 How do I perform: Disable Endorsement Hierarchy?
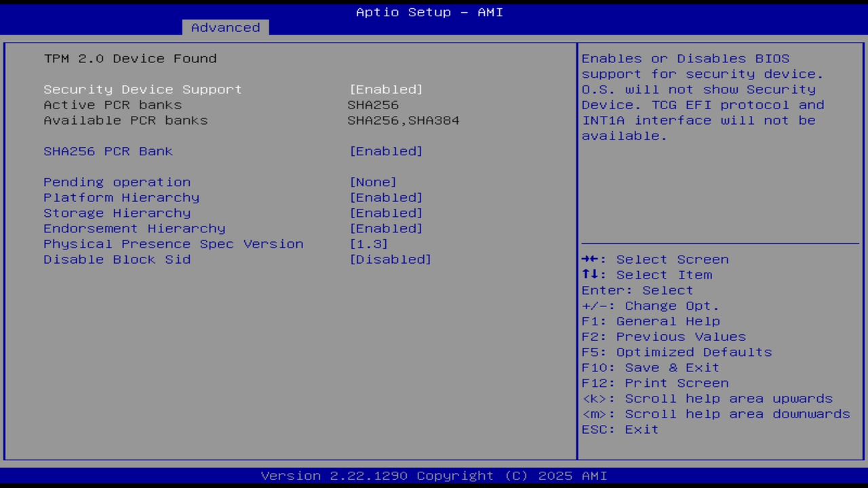pos(134,228)
